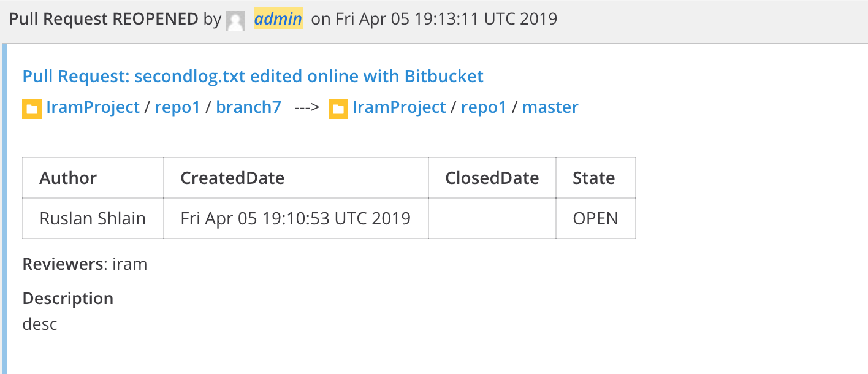Click the CreatedDate column header
Screen dimensions: 868x374
pos(296,178)
